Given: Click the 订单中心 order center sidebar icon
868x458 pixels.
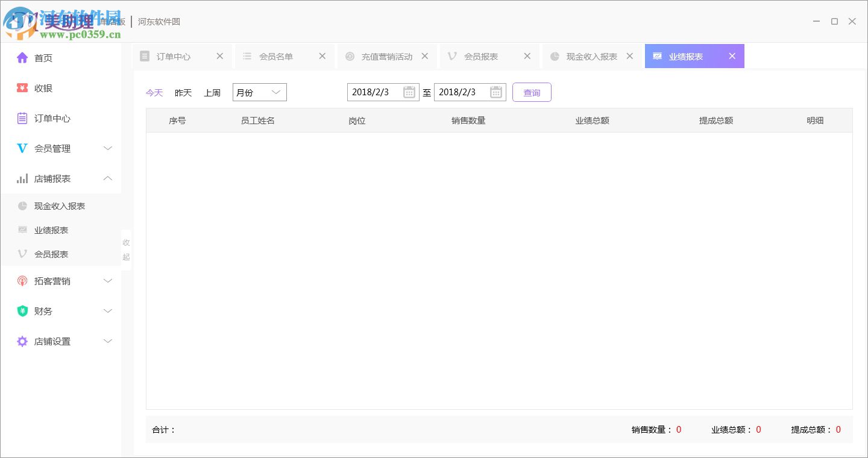Looking at the screenshot, I should [x=22, y=118].
